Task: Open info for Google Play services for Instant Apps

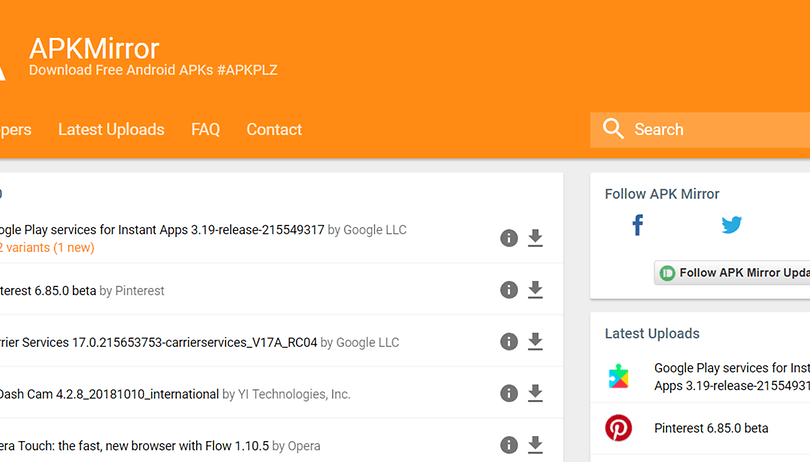Action: click(x=509, y=238)
